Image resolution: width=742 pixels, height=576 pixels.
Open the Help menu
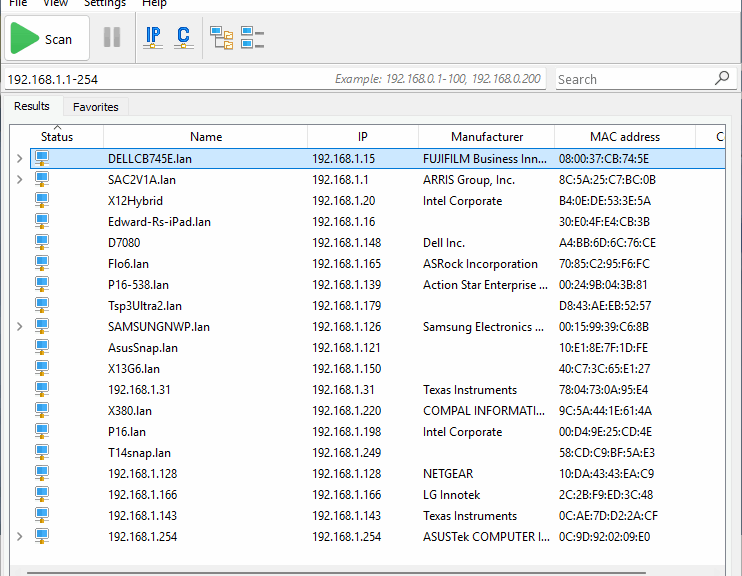[154, 3]
